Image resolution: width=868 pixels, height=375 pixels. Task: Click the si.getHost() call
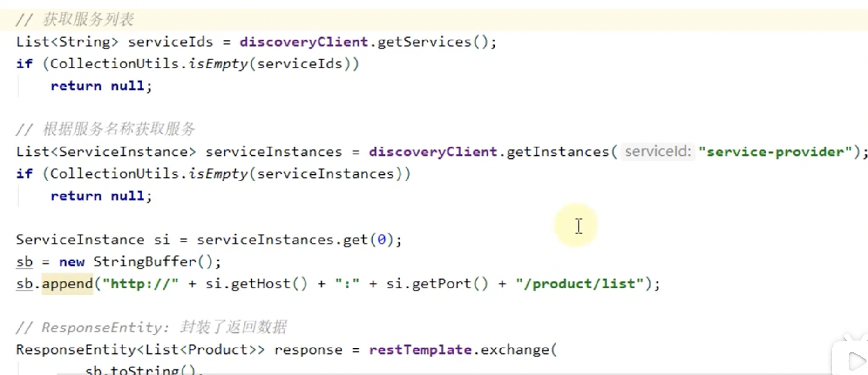tap(257, 284)
